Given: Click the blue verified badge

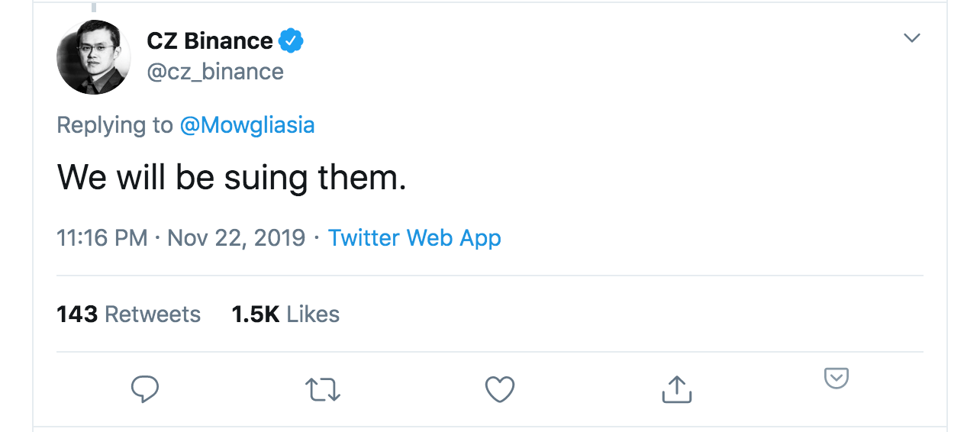Looking at the screenshot, I should (x=291, y=41).
